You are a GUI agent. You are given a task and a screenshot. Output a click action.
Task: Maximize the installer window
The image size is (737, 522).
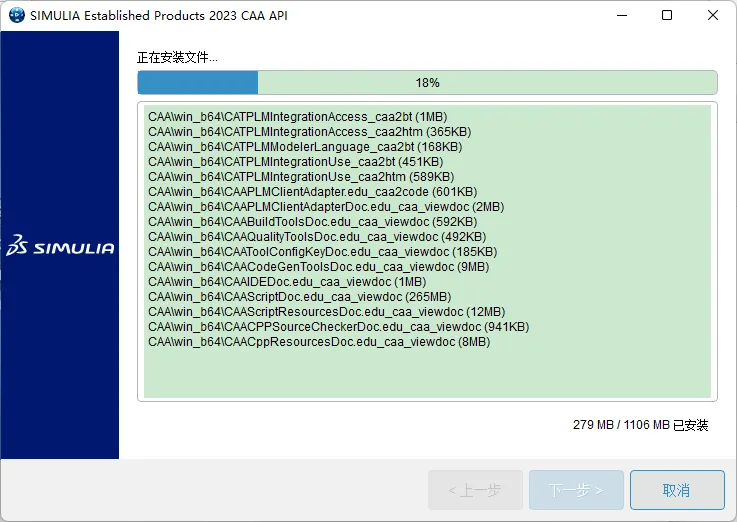[x=666, y=15]
